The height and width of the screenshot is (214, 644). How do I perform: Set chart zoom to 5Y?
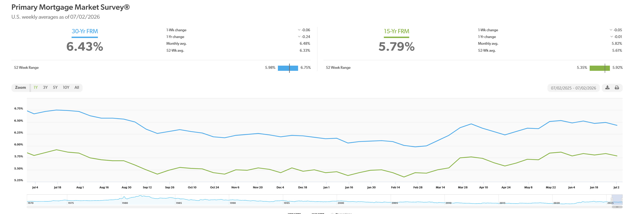(55, 87)
